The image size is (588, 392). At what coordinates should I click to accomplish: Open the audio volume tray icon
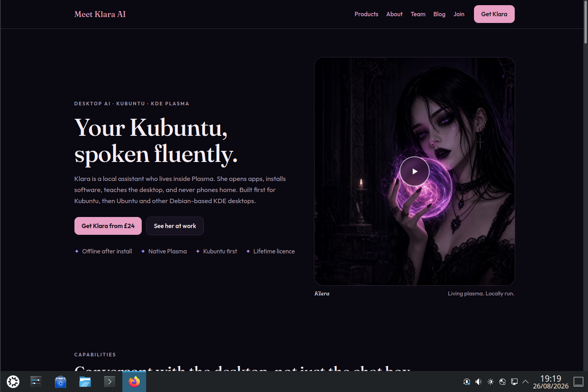[x=479, y=382]
